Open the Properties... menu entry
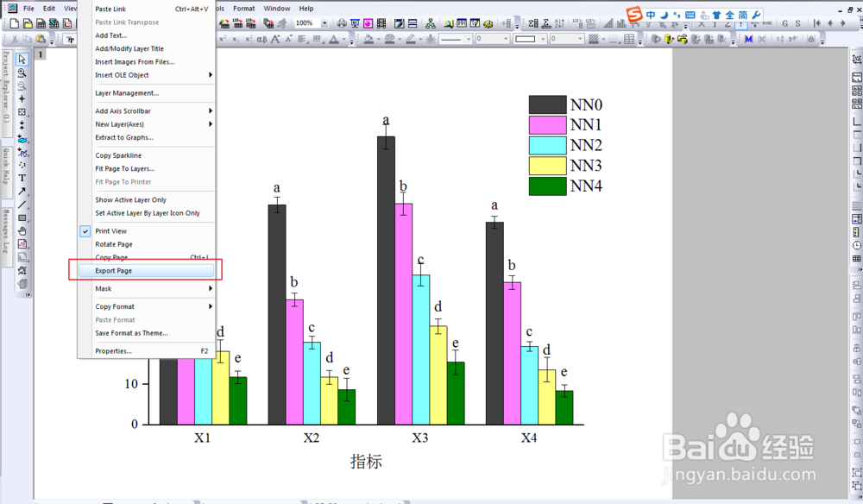Viewport: 863px width, 504px height. coord(147,351)
